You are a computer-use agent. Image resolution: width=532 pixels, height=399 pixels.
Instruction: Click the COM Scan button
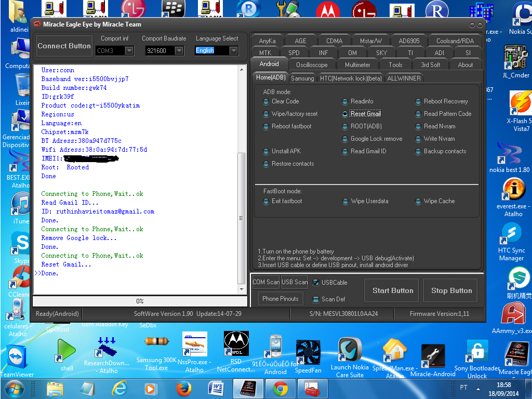[266, 282]
